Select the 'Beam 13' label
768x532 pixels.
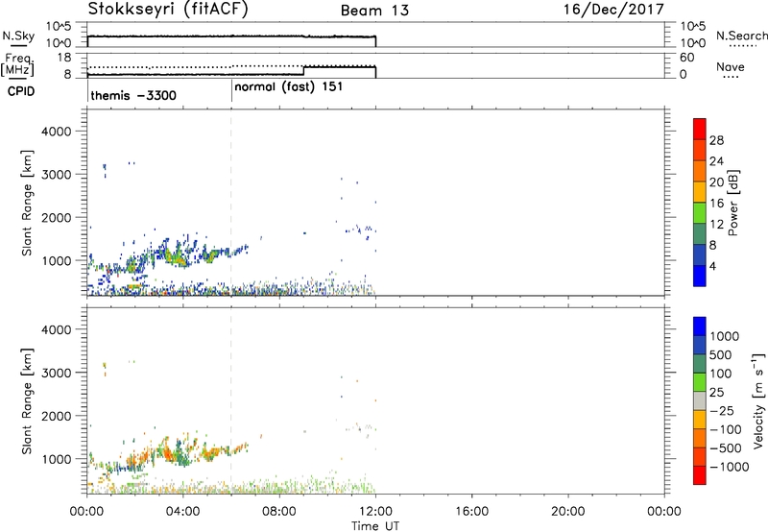(x=374, y=11)
